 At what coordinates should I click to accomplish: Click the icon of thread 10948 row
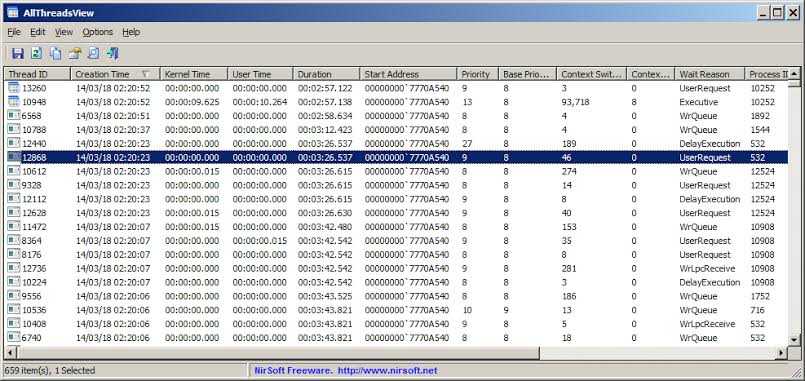(13, 102)
